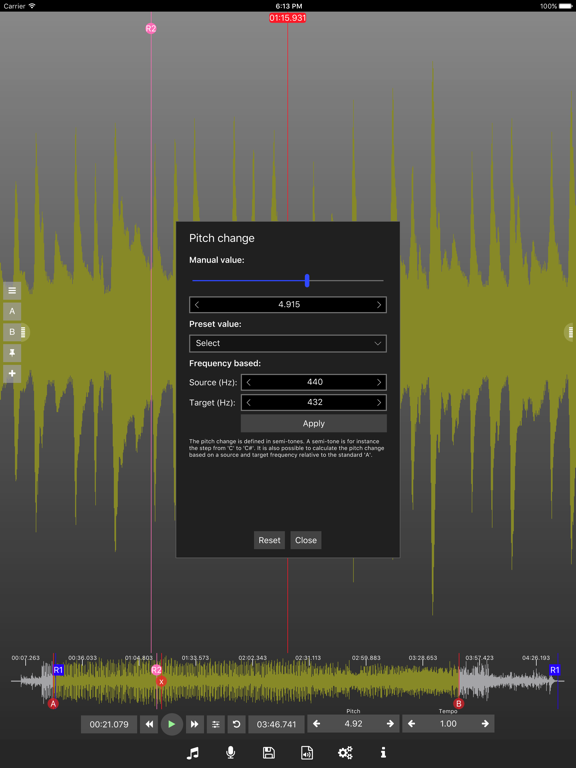Set loop marker B from left sidebar
The width and height of the screenshot is (576, 768).
point(12,332)
